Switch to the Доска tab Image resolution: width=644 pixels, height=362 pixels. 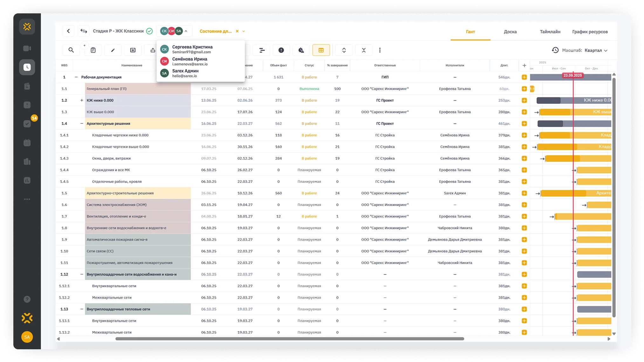(x=510, y=31)
